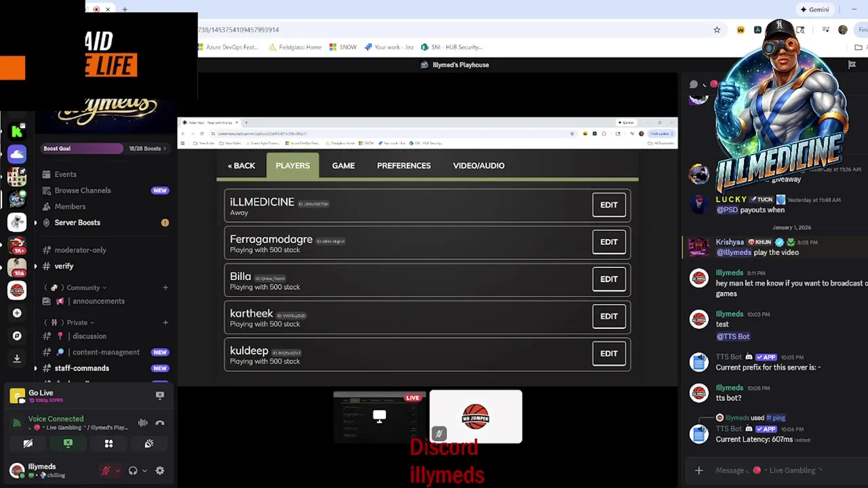Add a channel to the Private category
The width and height of the screenshot is (868, 488).
coord(165,323)
